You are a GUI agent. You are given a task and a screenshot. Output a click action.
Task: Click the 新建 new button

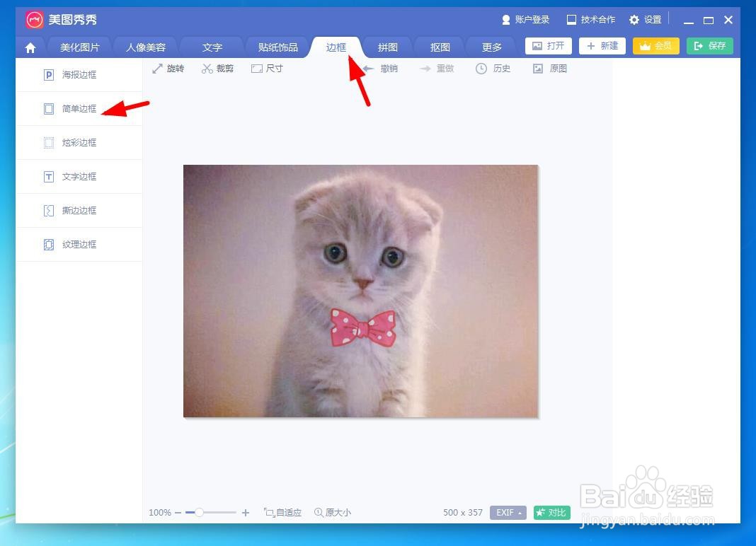(602, 46)
